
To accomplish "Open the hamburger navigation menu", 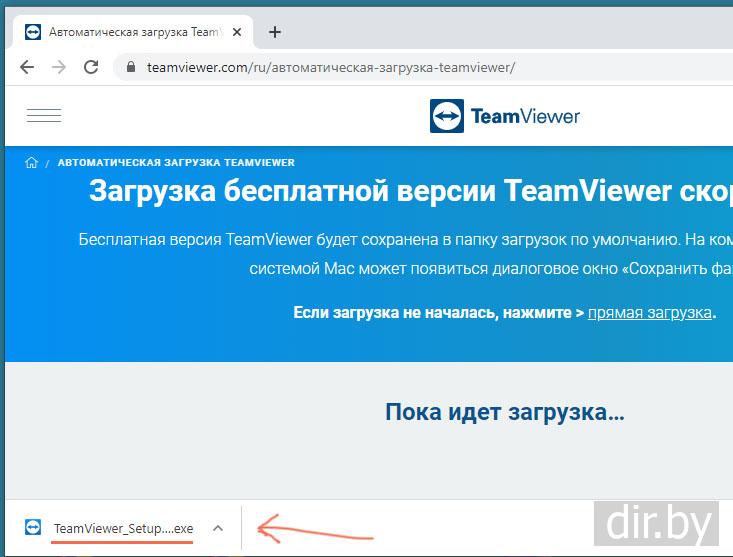I will tap(44, 116).
